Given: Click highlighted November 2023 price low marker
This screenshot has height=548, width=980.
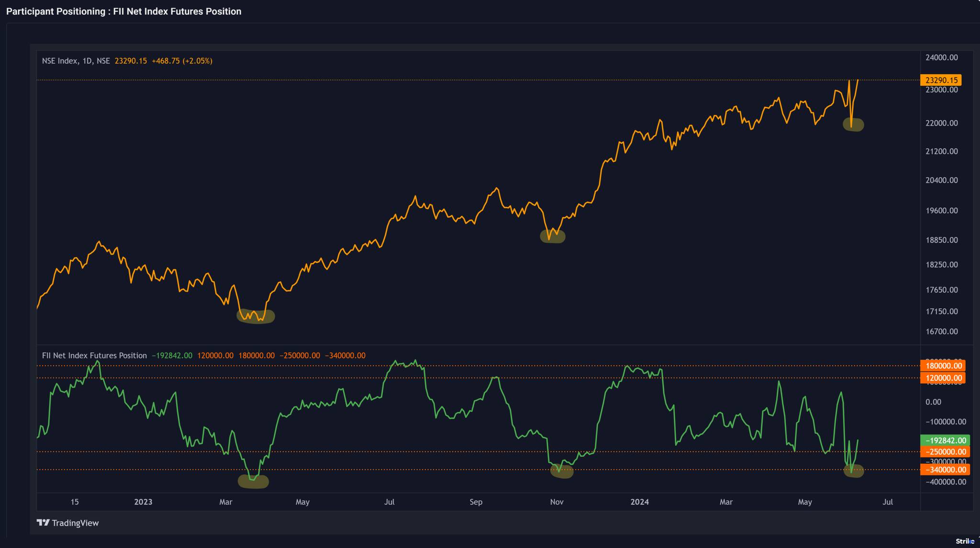Looking at the screenshot, I should pos(553,236).
